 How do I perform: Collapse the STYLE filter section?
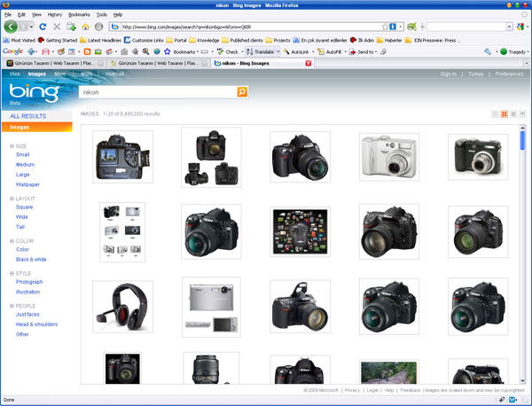click(12, 273)
